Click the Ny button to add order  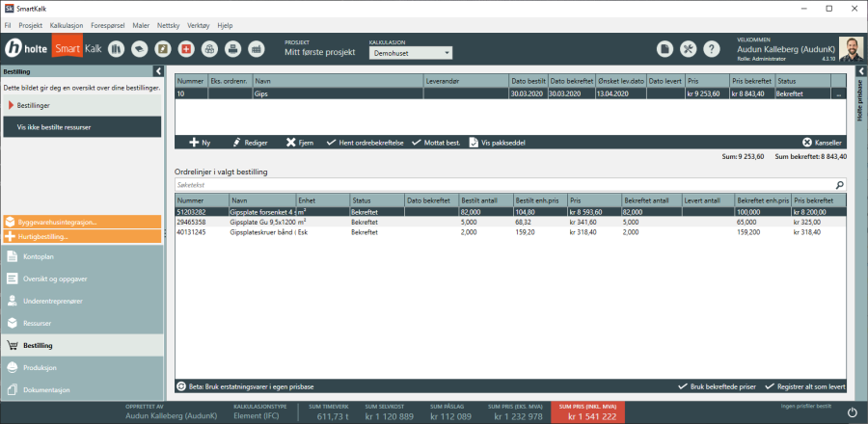coord(200,143)
